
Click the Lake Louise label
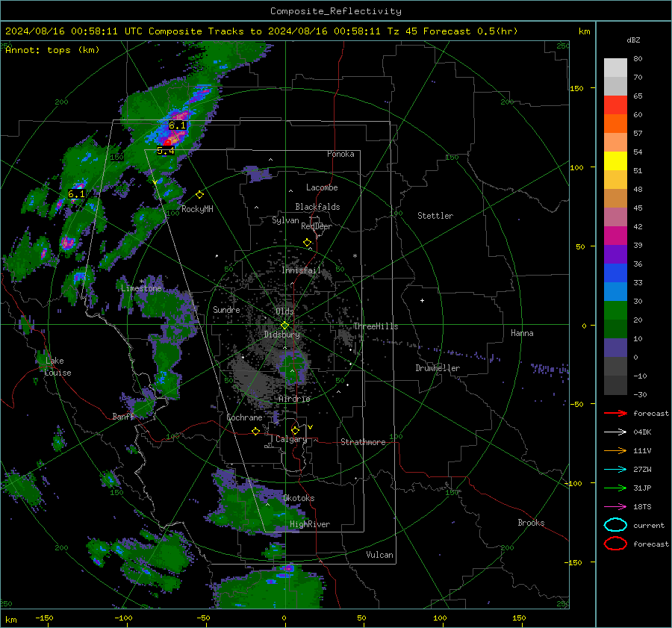click(x=57, y=367)
